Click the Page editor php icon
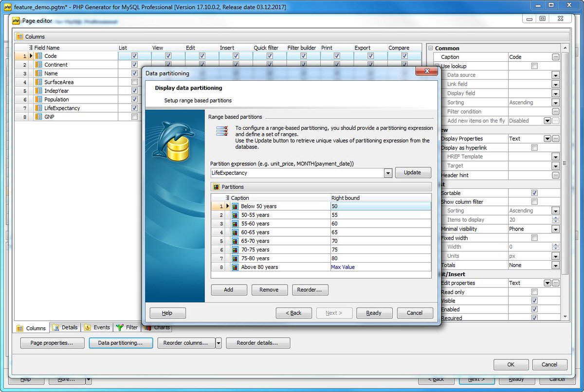The width and height of the screenshot is (584, 392). point(16,21)
